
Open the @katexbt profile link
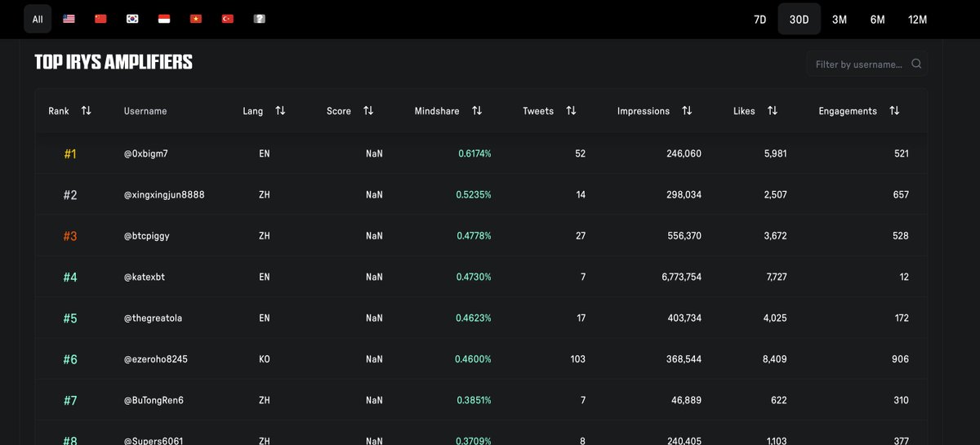coord(144,277)
